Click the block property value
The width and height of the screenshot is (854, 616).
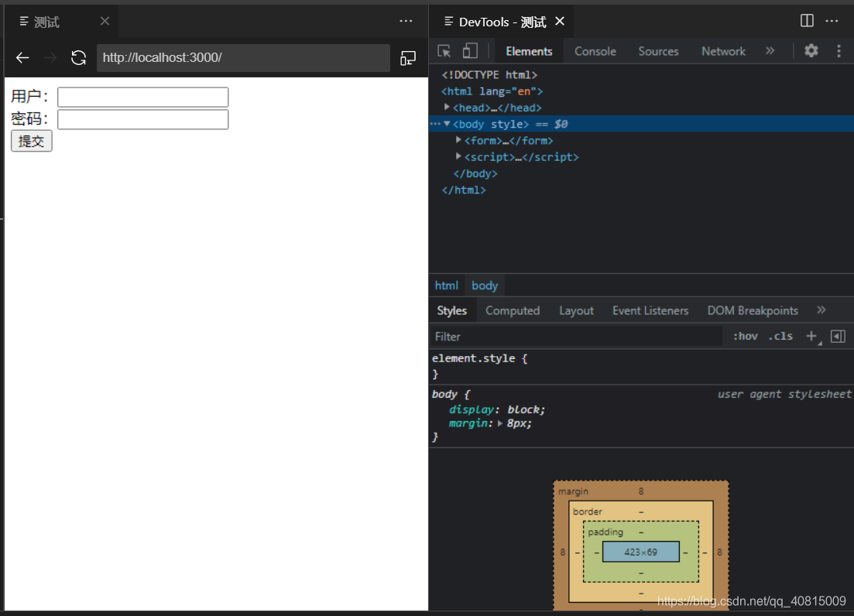pos(524,409)
